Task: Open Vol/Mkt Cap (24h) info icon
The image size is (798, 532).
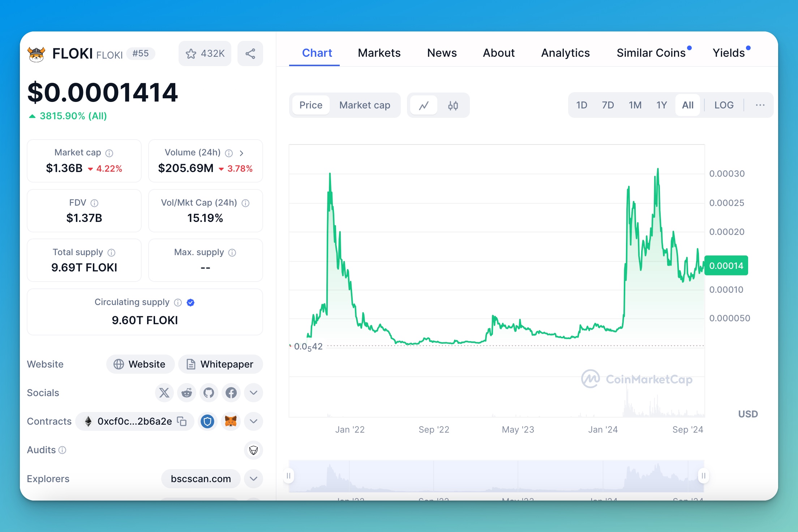Action: click(x=245, y=203)
